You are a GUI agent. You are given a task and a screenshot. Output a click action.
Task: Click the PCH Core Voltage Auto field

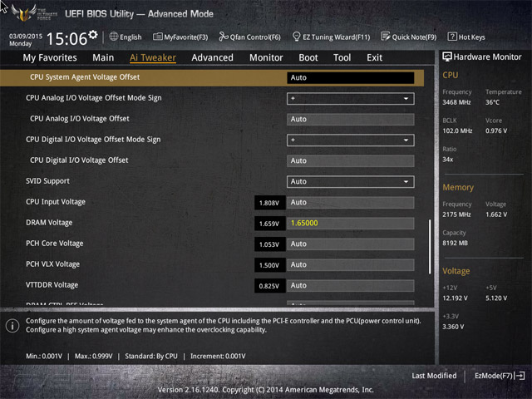coord(351,244)
